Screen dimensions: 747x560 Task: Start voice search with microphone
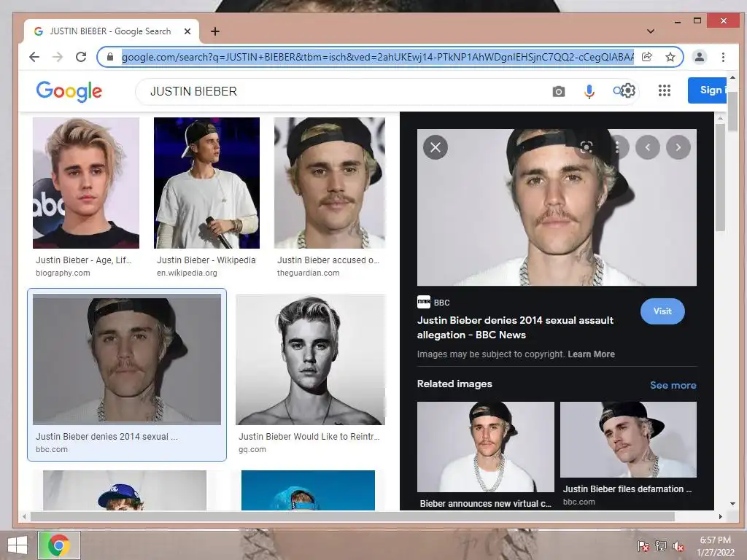(589, 91)
